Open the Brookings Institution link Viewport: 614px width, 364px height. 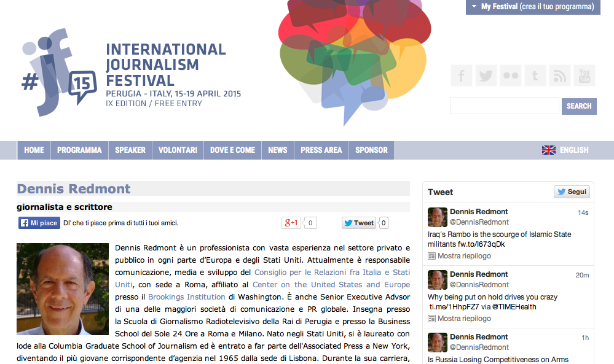click(186, 296)
